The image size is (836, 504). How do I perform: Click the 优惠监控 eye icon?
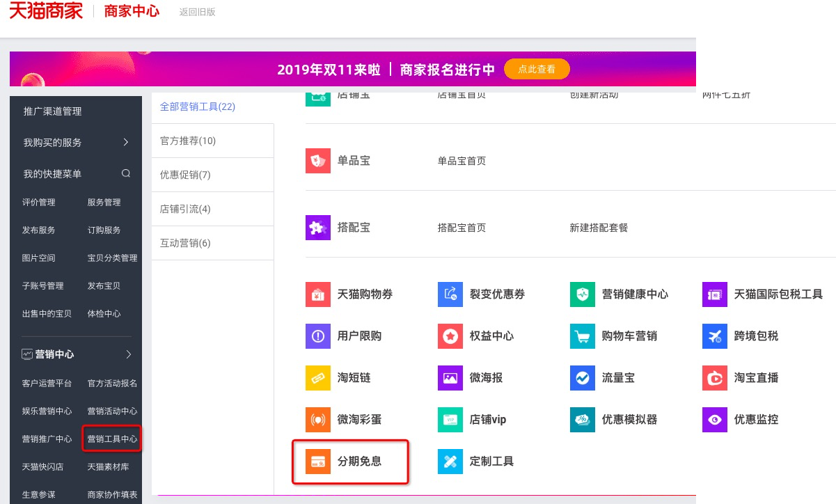click(715, 420)
